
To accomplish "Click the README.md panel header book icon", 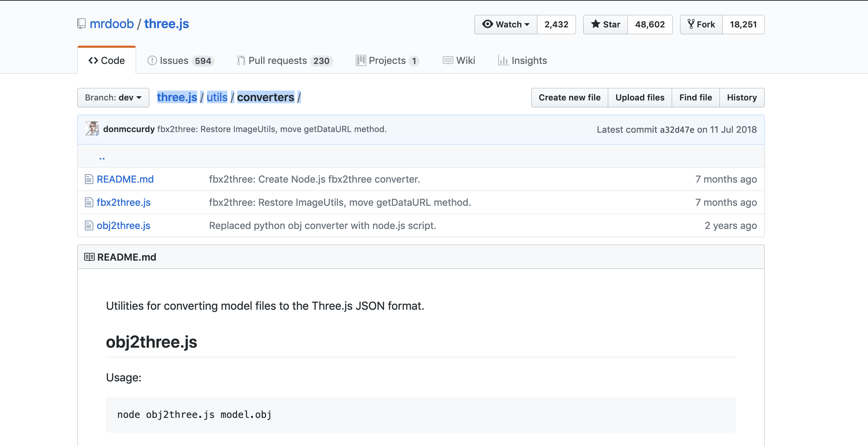I will click(89, 257).
